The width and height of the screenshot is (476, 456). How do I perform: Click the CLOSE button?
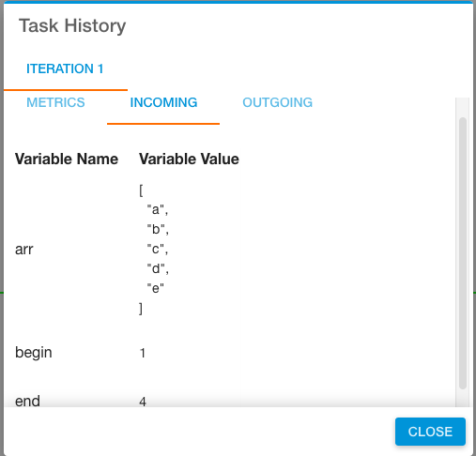[x=430, y=432]
